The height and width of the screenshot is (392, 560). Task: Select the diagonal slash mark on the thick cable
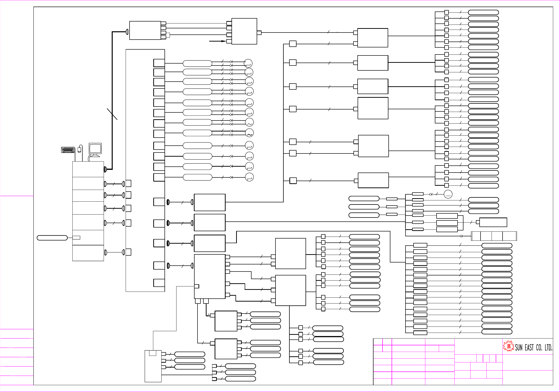(x=112, y=114)
